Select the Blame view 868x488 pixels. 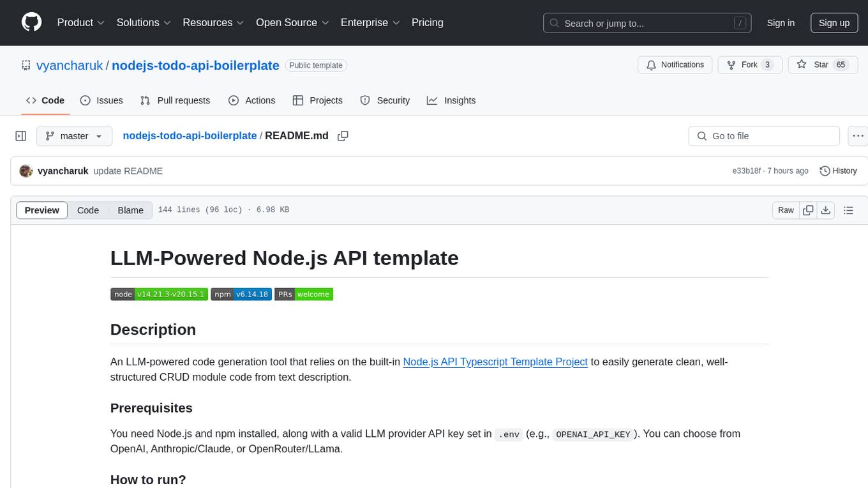tap(130, 210)
